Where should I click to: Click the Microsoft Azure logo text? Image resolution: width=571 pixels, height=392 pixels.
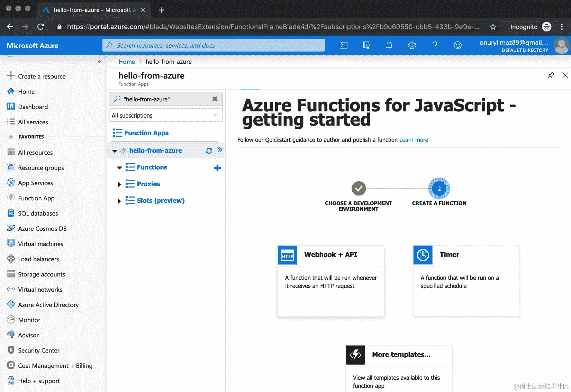[x=33, y=45]
